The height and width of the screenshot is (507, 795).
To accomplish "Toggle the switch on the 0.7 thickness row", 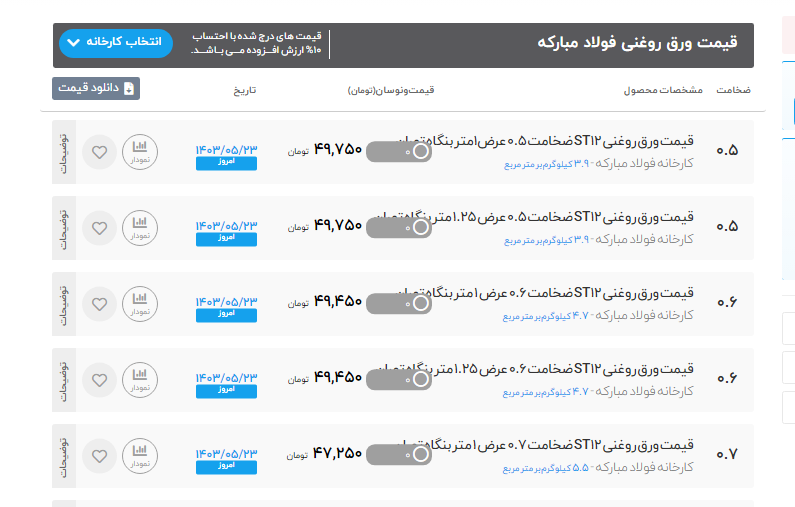I will [x=399, y=455].
